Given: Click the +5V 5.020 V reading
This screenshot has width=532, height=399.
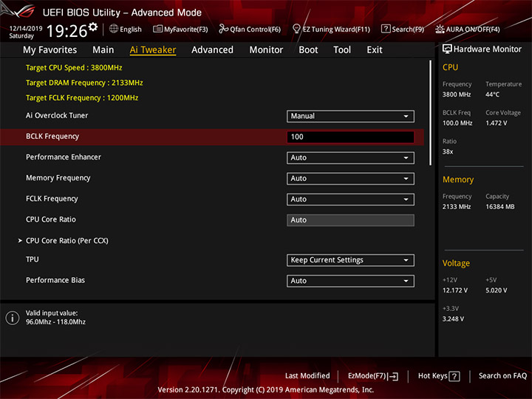Looking at the screenshot, I should (497, 290).
